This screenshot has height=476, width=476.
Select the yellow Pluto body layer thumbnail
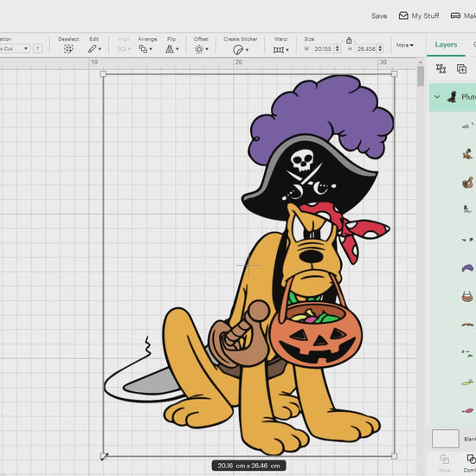pos(466,154)
